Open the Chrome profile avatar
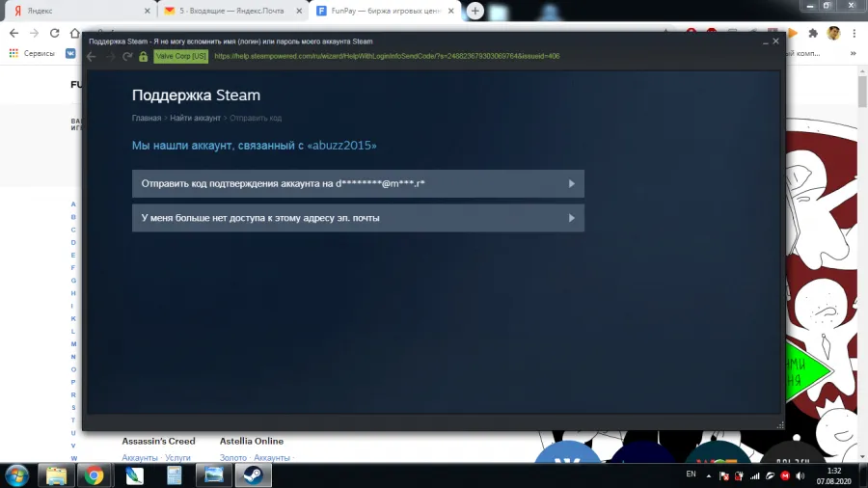868x488 pixels. (833, 33)
